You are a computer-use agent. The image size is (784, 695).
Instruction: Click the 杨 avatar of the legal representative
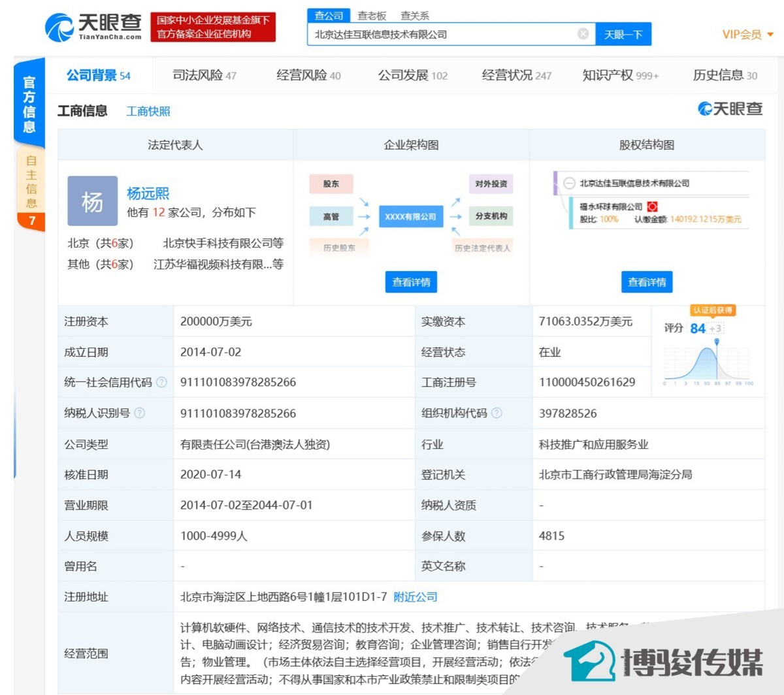tap(92, 202)
